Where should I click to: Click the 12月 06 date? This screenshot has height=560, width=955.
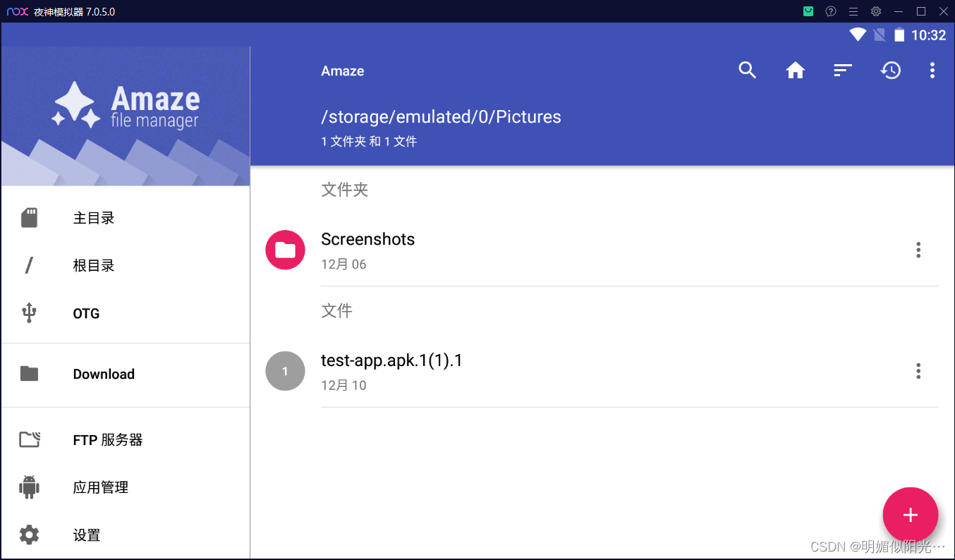(343, 264)
